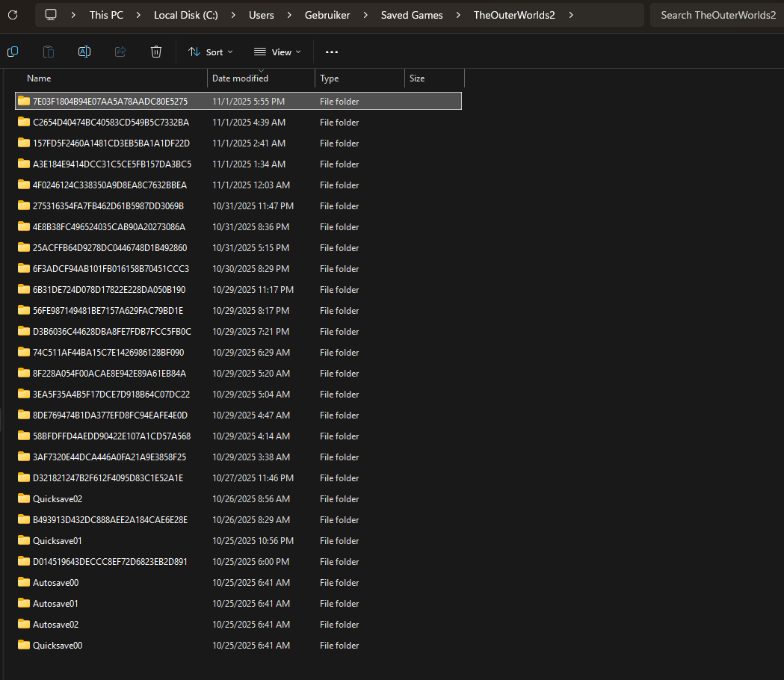Sort by the Name column header
Screen dimensions: 784x680
[39, 78]
